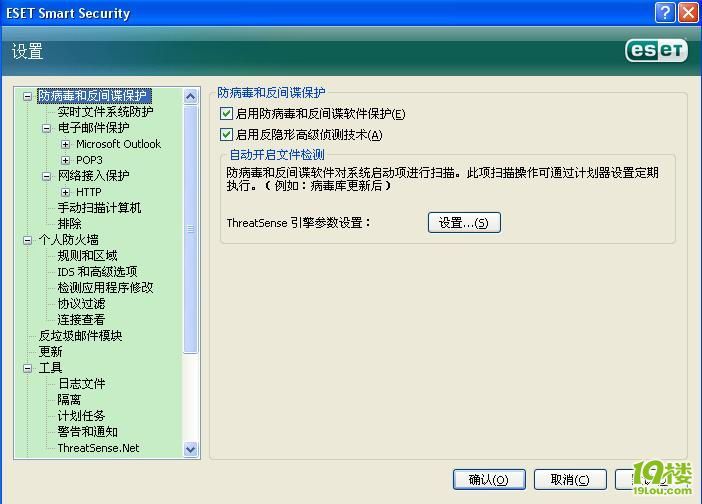
Task: Collapse the 个人防火墙 tree node
Action: coord(27,240)
